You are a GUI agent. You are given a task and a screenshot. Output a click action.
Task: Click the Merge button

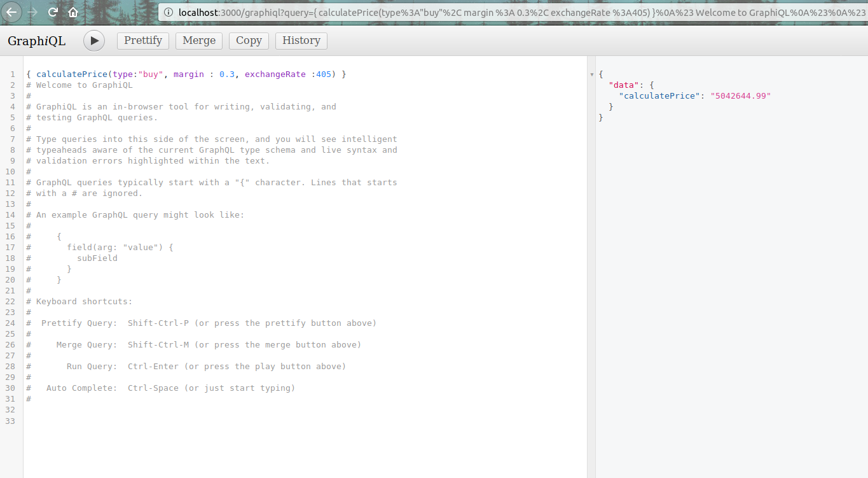(199, 41)
